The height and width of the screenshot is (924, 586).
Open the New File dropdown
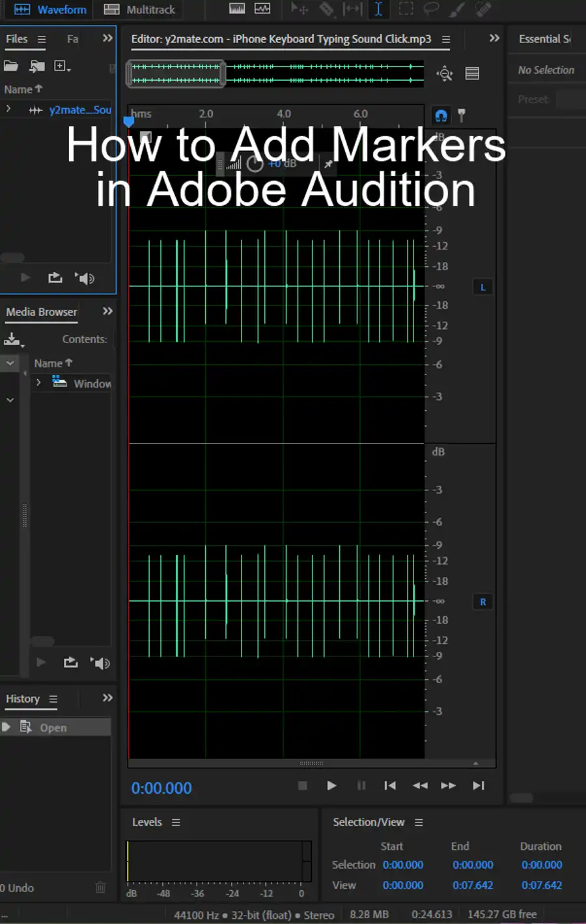coord(63,66)
